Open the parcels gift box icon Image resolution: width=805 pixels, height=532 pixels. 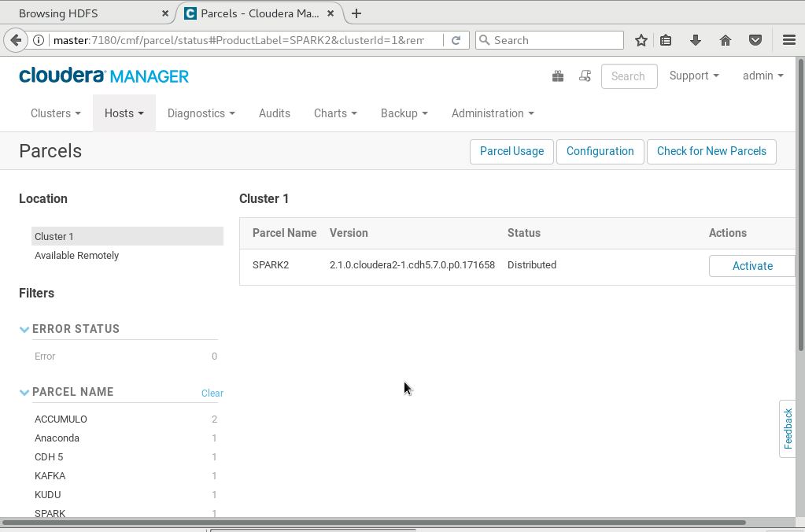click(x=558, y=76)
